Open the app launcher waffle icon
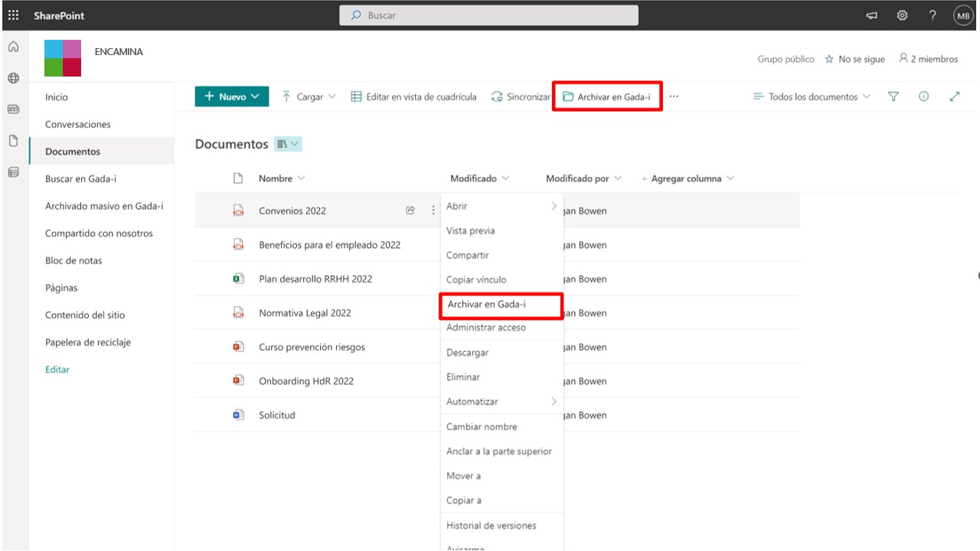This screenshot has height=551, width=980. click(14, 15)
